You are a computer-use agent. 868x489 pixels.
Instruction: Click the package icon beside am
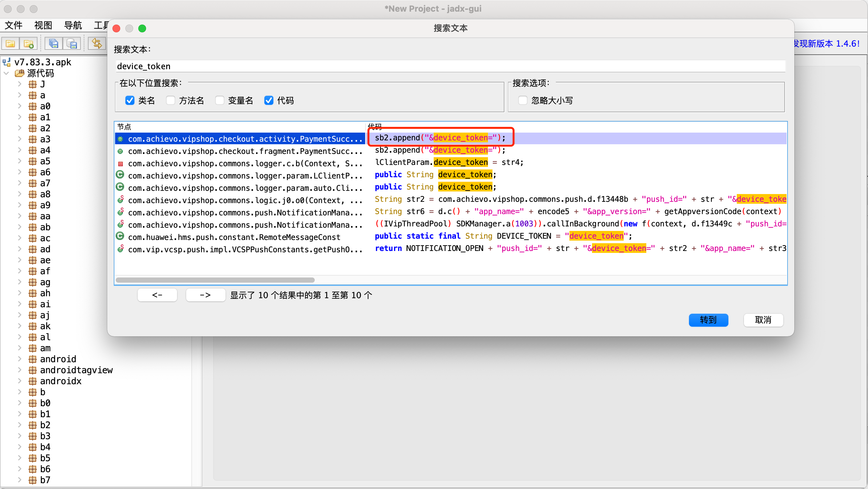pos(32,348)
